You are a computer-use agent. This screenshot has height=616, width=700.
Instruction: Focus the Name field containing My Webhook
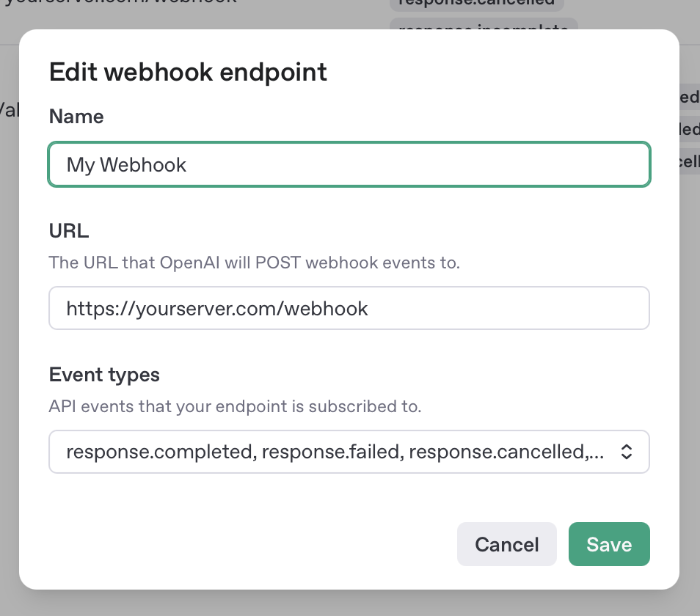pyautogui.click(x=349, y=164)
